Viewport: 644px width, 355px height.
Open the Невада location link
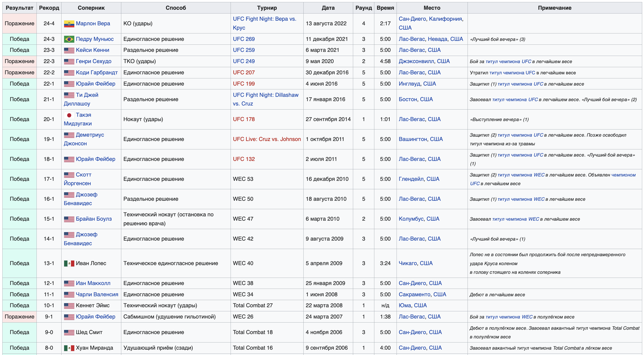pyautogui.click(x=437, y=39)
